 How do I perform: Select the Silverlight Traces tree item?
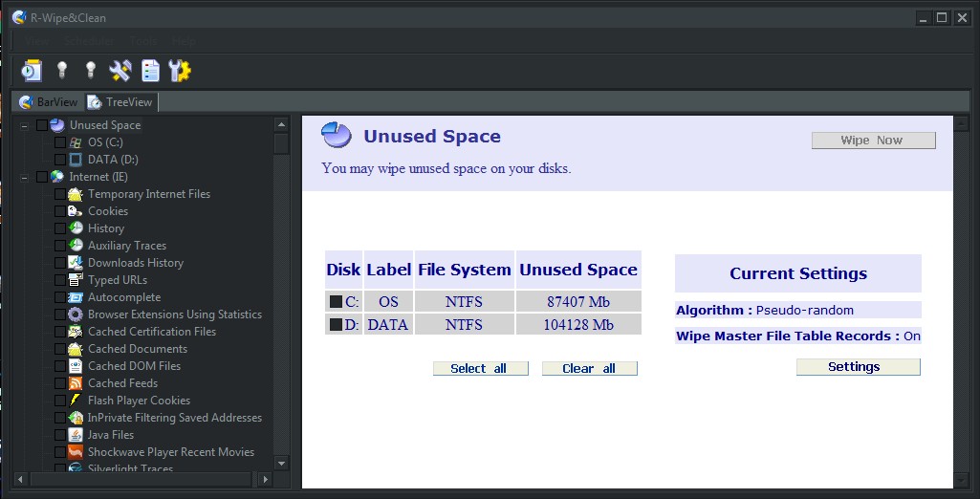click(130, 468)
